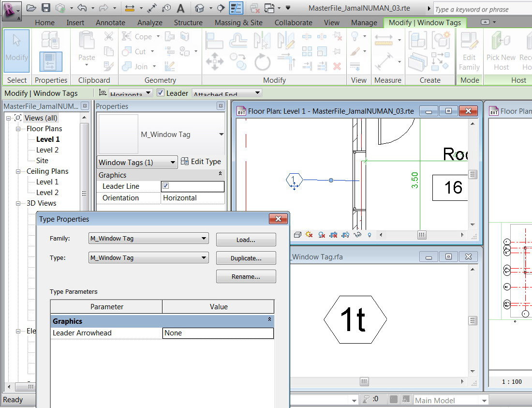Open the tag orientation Horizontal dropdown

tap(130, 92)
